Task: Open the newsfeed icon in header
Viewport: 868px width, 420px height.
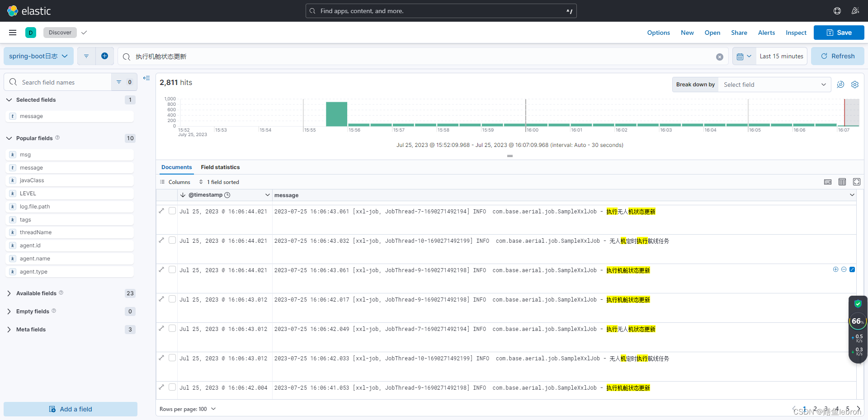Action: pos(855,11)
